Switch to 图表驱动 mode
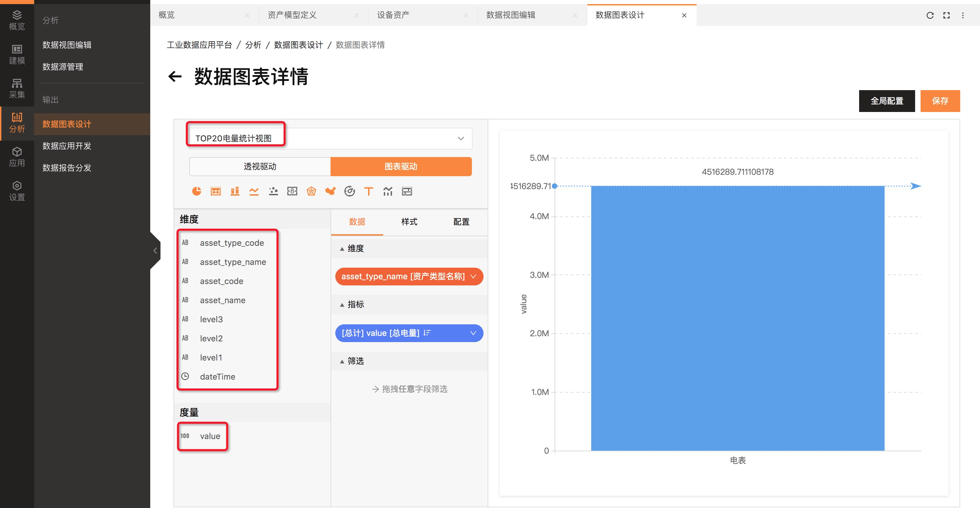 click(x=401, y=167)
